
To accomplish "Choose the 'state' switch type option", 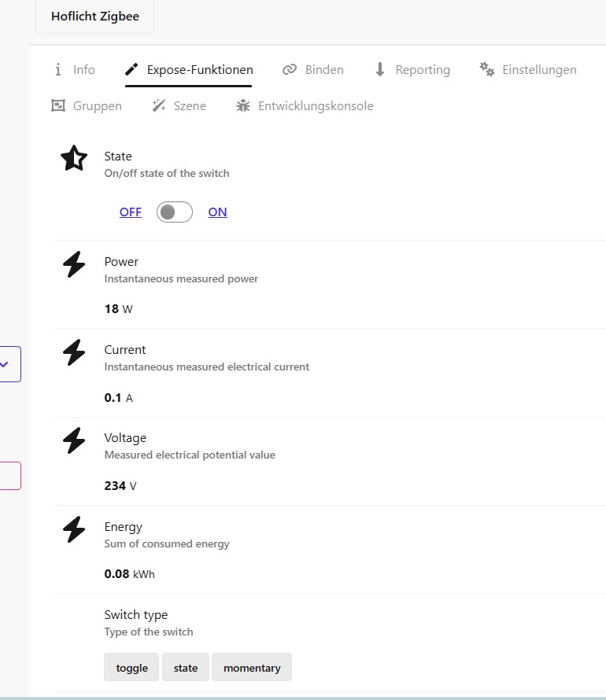I will coord(186,668).
